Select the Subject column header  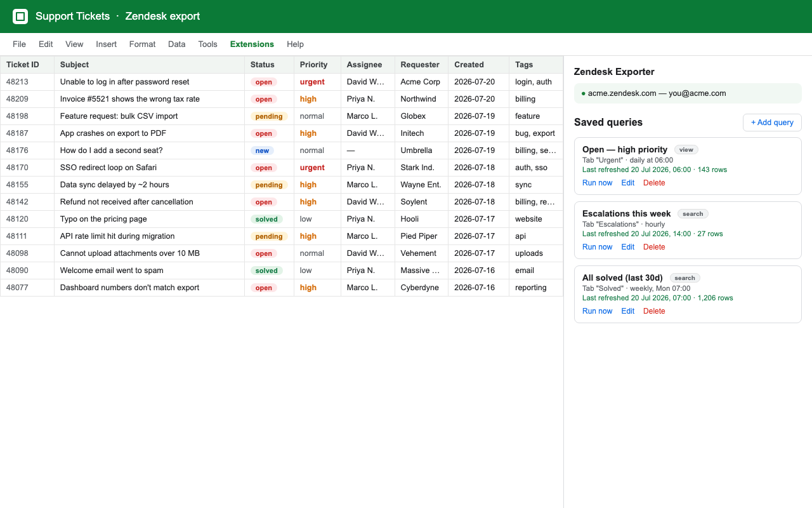pyautogui.click(x=150, y=65)
